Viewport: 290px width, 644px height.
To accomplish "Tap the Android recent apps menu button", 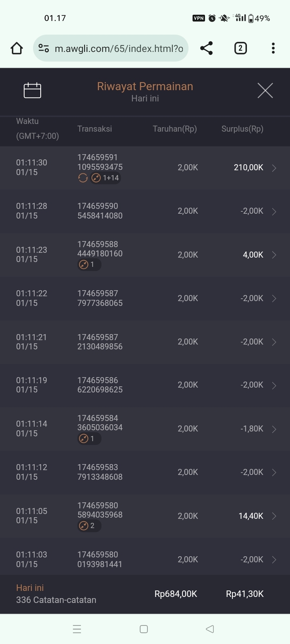I will point(77,629).
